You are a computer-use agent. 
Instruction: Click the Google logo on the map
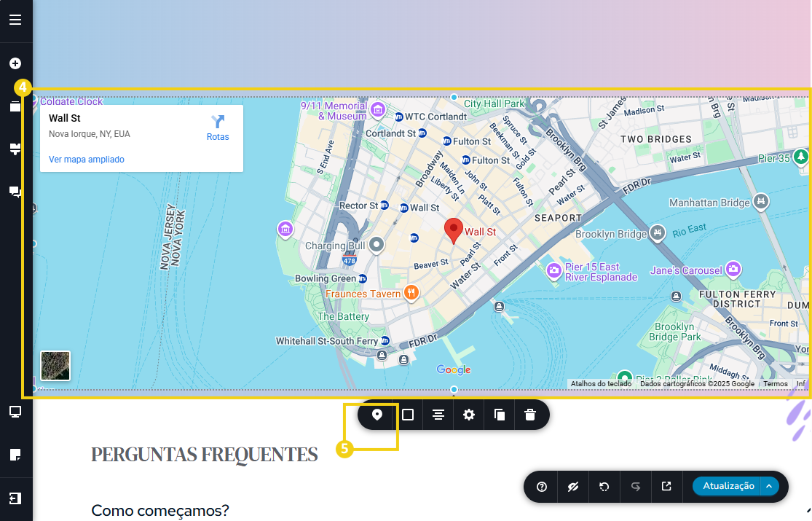[x=454, y=369]
